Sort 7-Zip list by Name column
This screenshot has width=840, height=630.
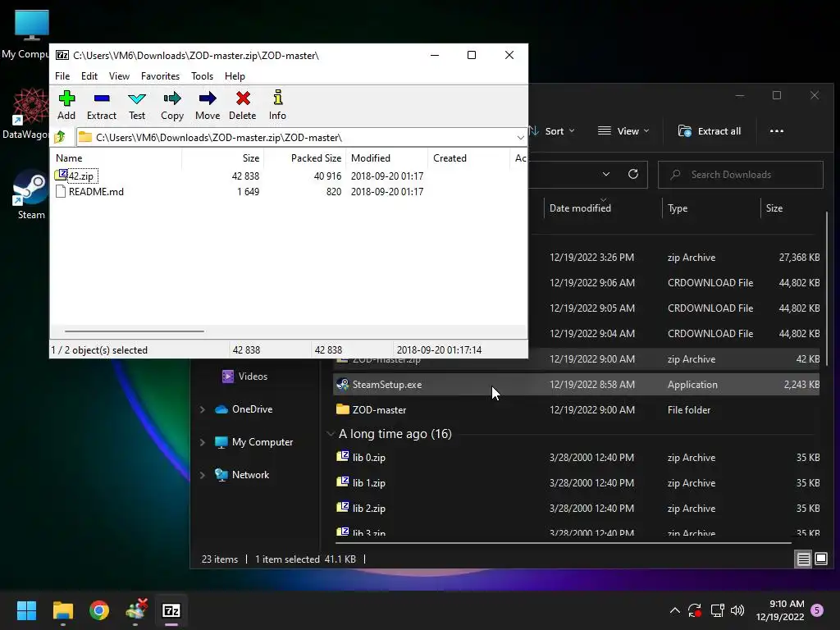pyautogui.click(x=116, y=158)
